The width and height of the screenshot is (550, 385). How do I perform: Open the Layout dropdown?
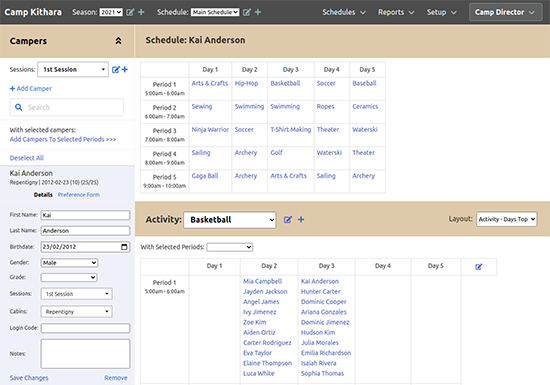[x=506, y=219]
